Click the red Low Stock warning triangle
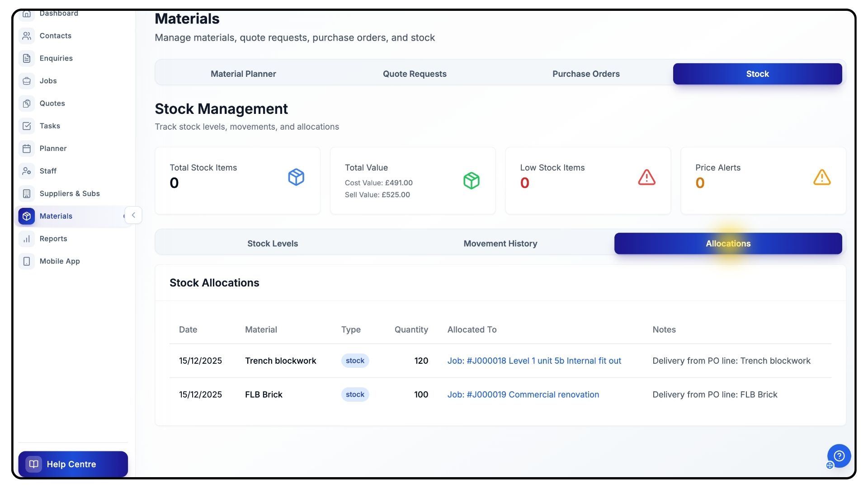The width and height of the screenshot is (868, 488). (646, 177)
